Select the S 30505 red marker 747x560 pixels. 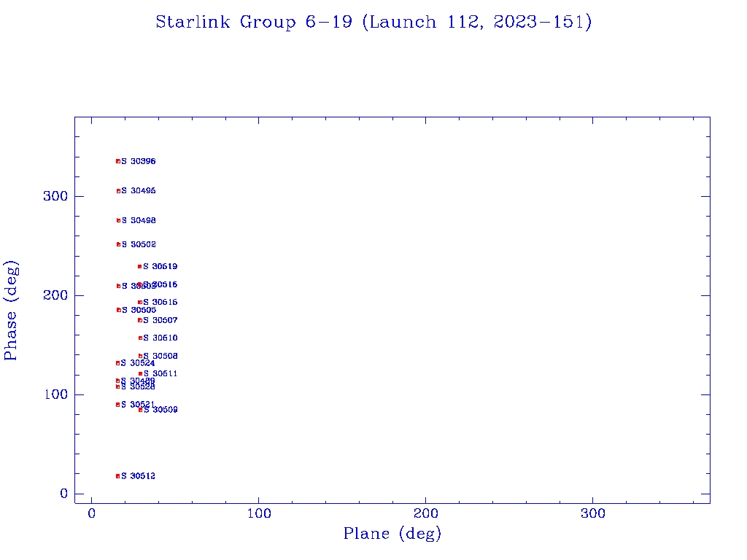117,310
